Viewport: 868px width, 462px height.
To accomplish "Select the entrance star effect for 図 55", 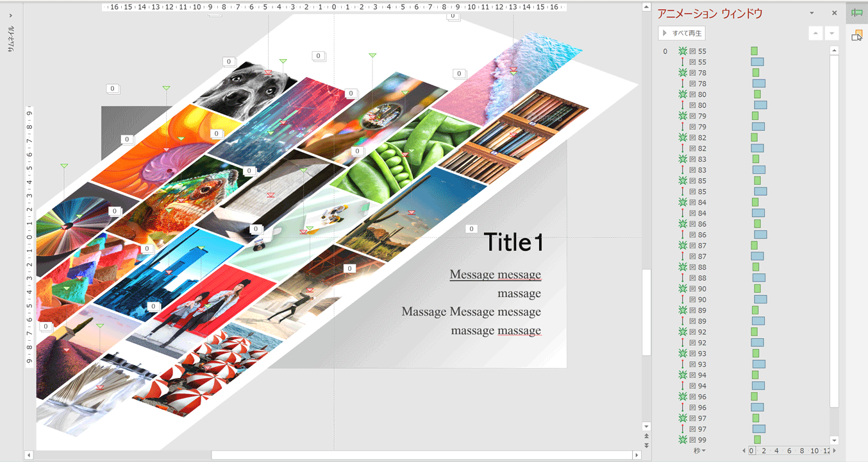I will (683, 51).
